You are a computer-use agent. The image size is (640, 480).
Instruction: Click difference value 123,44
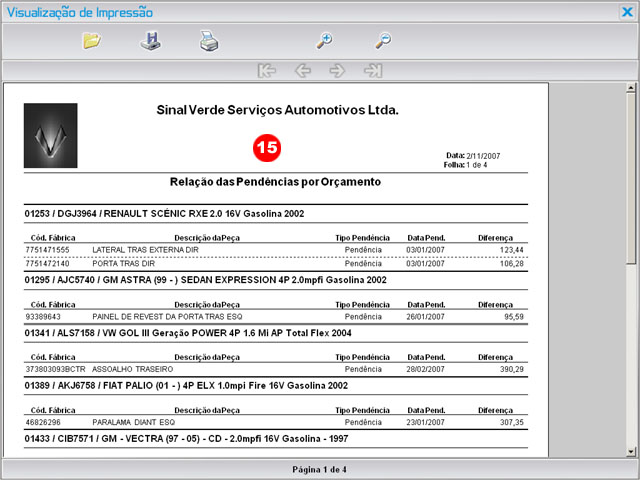point(511,250)
